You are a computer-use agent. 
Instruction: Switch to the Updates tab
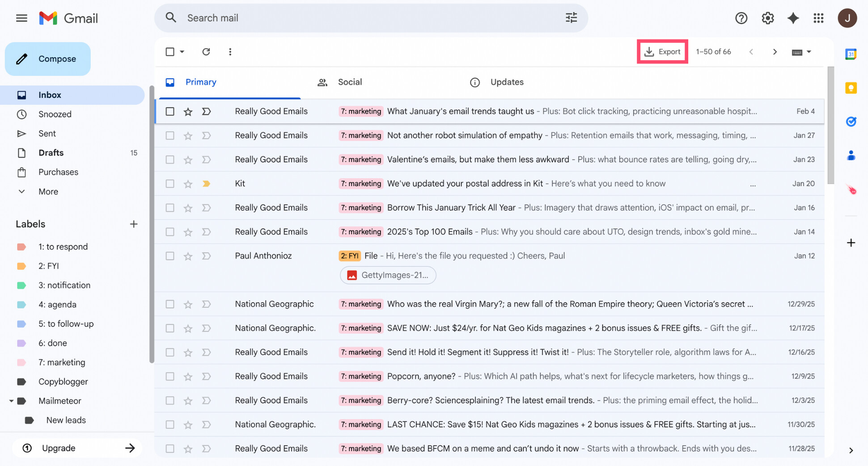pyautogui.click(x=507, y=82)
